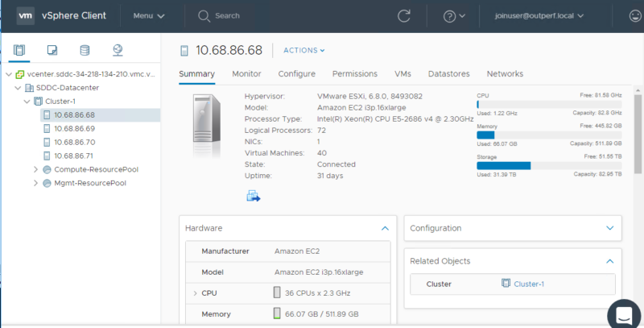Click the Storage usage bar
This screenshot has height=328, width=644.
(x=549, y=166)
